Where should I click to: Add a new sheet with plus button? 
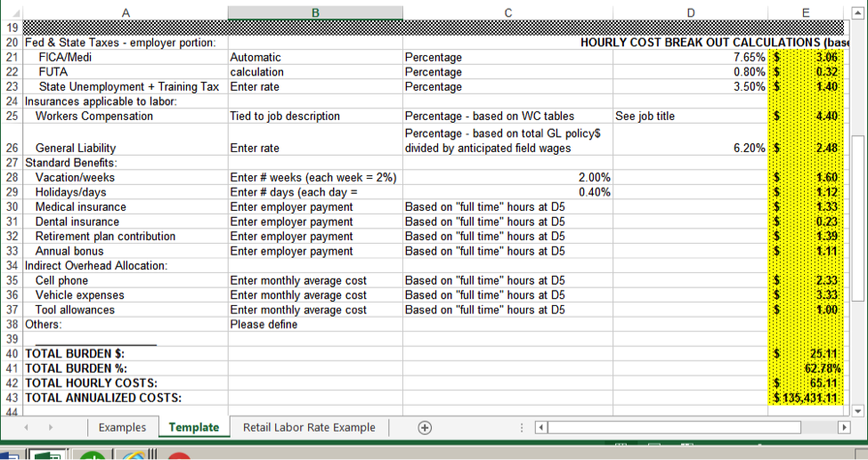[426, 428]
